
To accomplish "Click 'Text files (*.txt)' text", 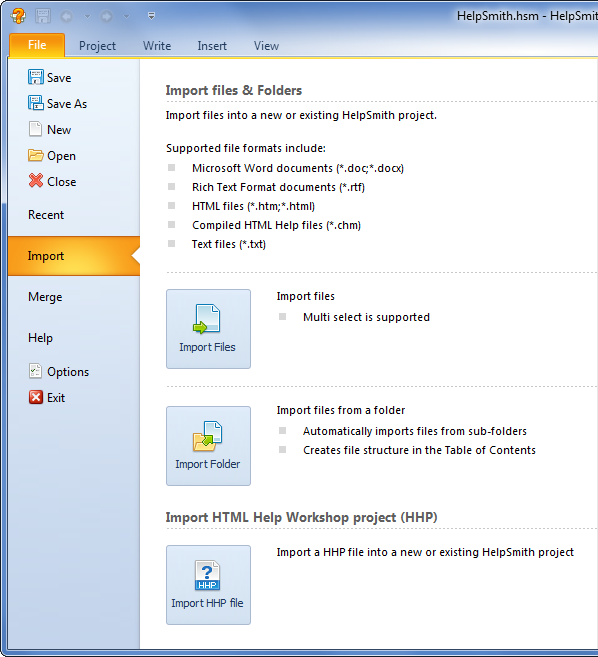I will [229, 244].
